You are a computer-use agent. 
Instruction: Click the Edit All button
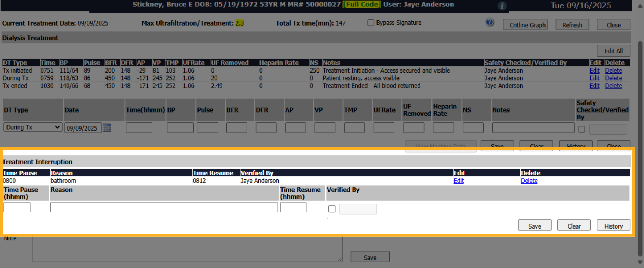[x=613, y=51]
